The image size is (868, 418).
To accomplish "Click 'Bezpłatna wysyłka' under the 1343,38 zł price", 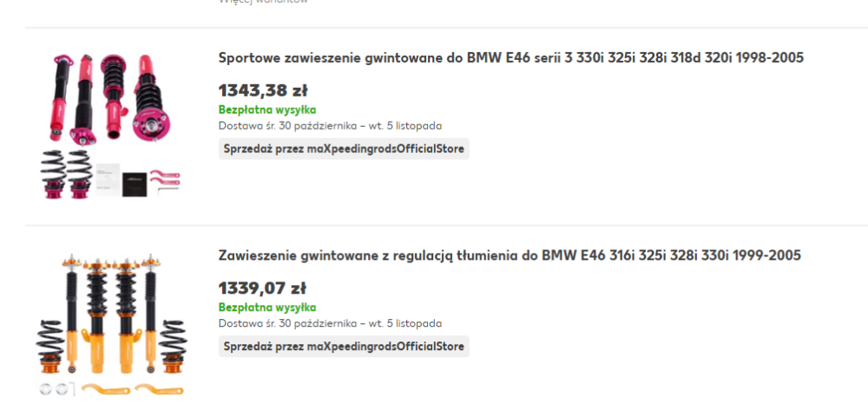I will click(267, 109).
